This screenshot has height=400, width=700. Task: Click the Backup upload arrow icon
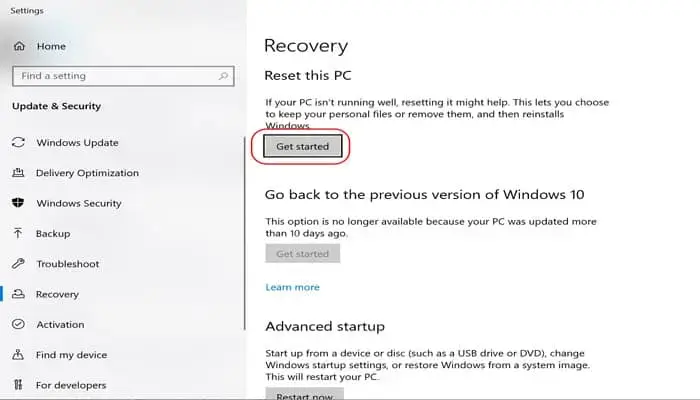point(18,233)
